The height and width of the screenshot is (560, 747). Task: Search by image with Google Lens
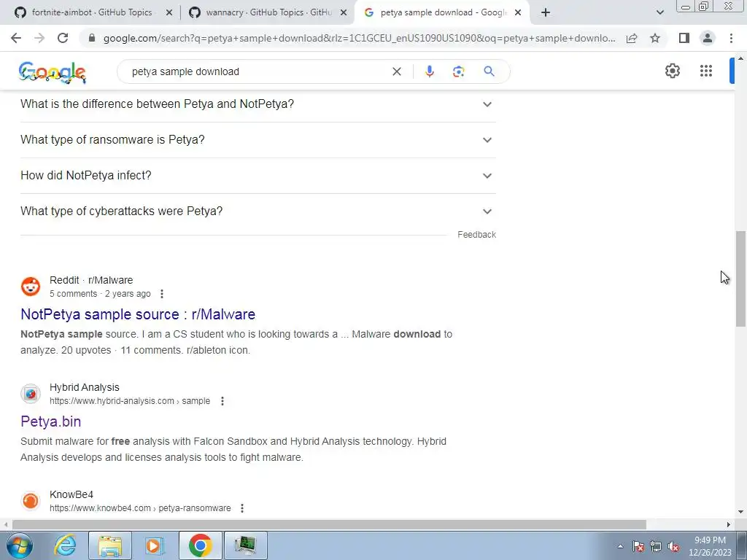(x=458, y=71)
